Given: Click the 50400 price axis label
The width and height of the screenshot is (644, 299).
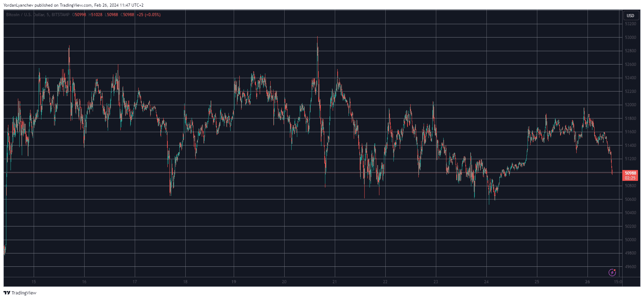Looking at the screenshot, I should coord(630,213).
